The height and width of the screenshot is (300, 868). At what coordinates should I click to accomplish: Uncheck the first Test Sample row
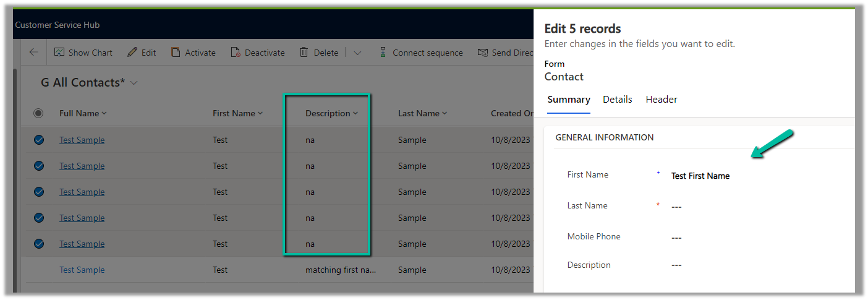click(39, 140)
